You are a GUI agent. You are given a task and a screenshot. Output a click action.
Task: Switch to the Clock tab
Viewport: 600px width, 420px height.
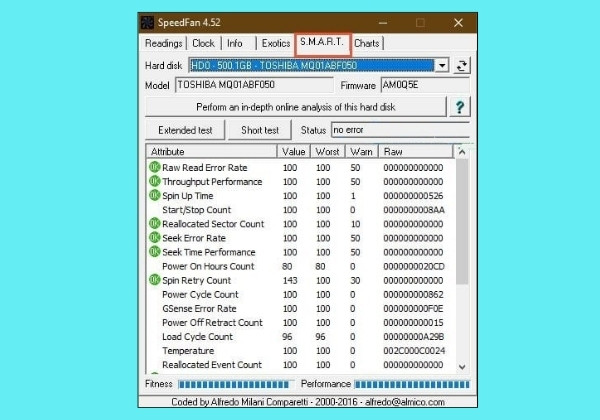click(x=203, y=43)
